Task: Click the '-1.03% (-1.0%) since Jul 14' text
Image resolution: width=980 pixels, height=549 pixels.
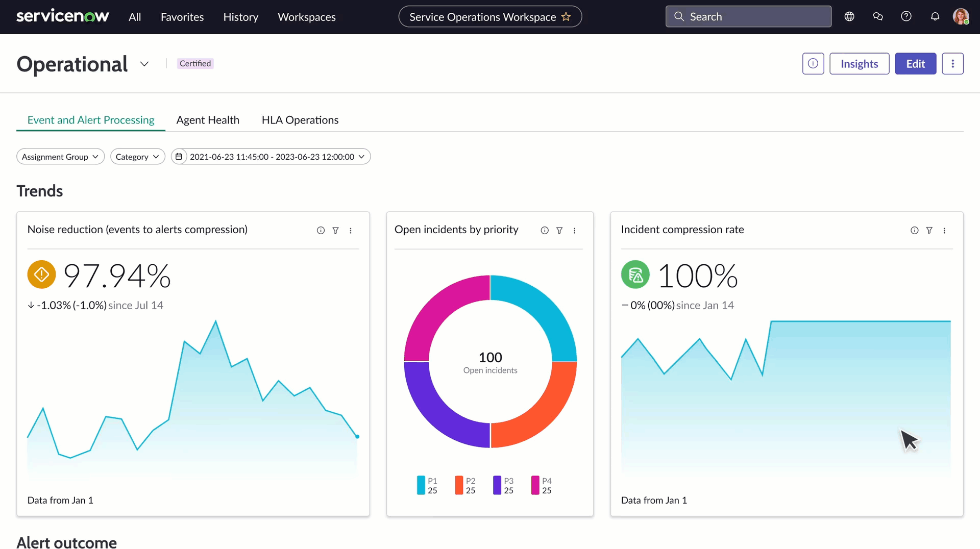Action: tap(95, 305)
